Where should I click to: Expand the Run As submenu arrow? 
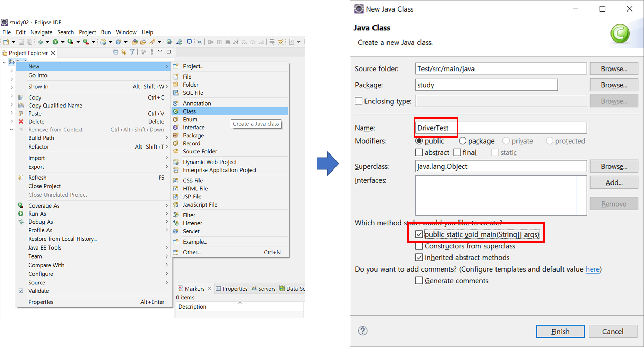(167, 214)
